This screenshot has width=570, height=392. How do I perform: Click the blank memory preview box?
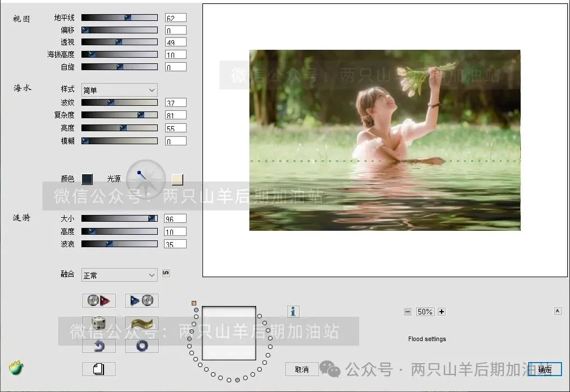pyautogui.click(x=229, y=333)
